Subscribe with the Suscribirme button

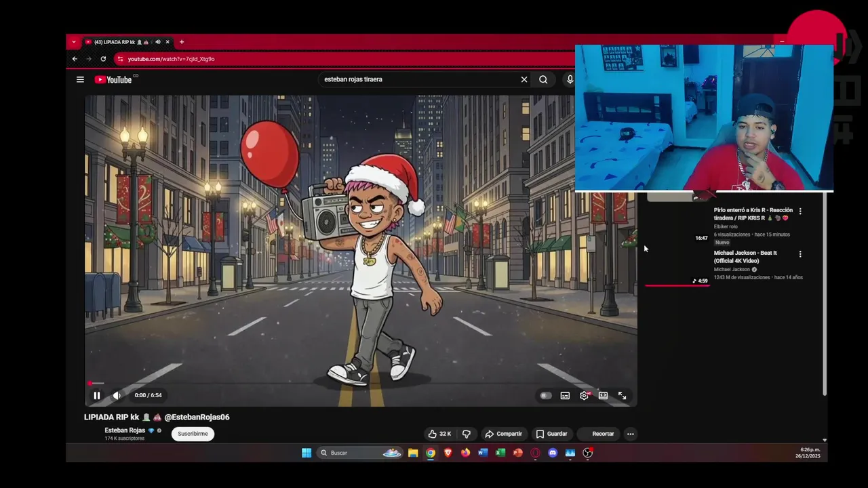pos(193,434)
